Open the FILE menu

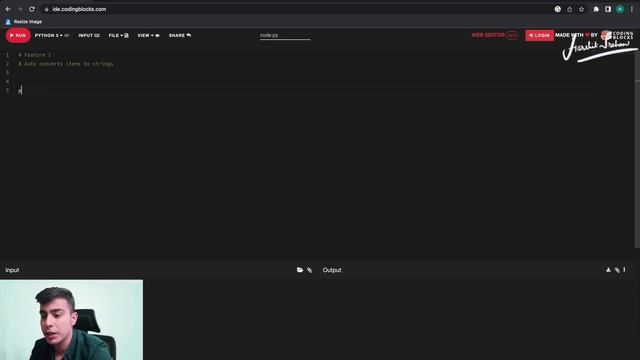pos(118,36)
